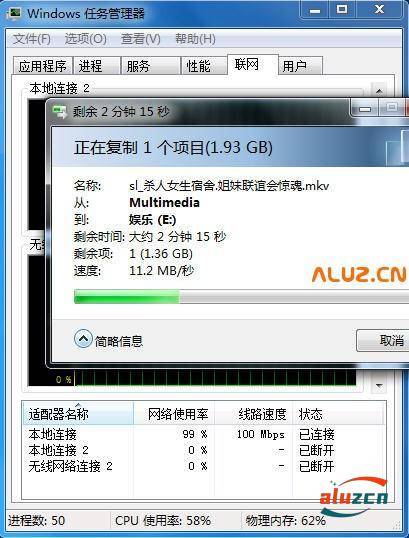Collapse details with the 简略信息 chevron

click(x=83, y=339)
